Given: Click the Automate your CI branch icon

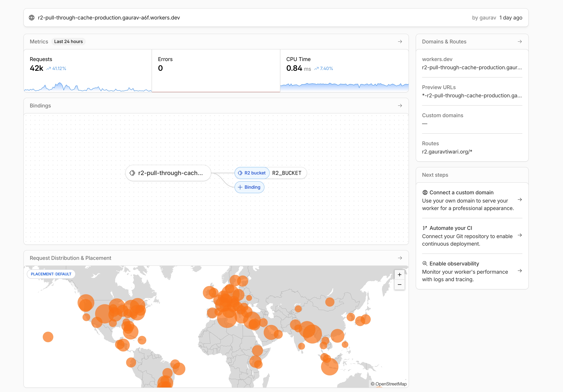Looking at the screenshot, I should point(425,228).
